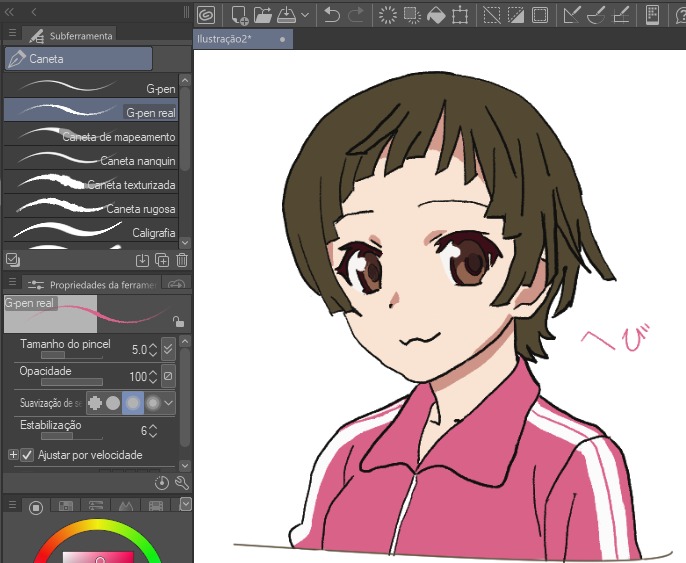Open the Clip Studio launcher swirl icon

(x=206, y=15)
